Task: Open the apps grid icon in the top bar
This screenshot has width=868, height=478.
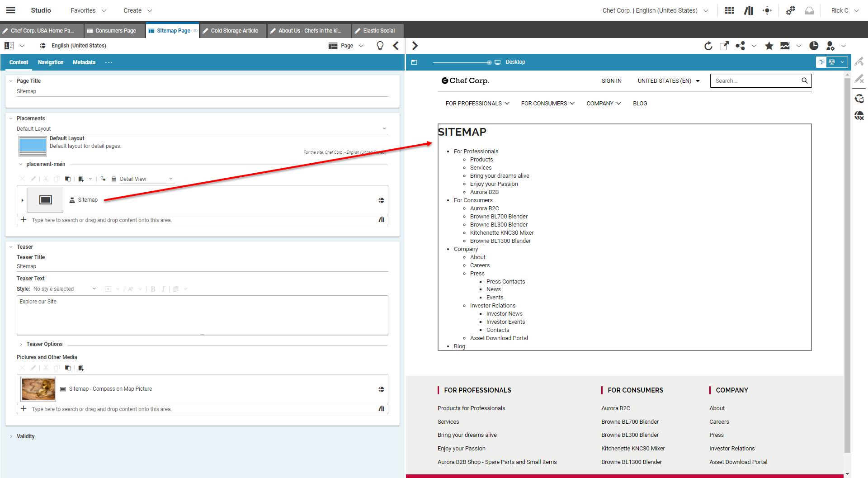Action: pyautogui.click(x=729, y=10)
